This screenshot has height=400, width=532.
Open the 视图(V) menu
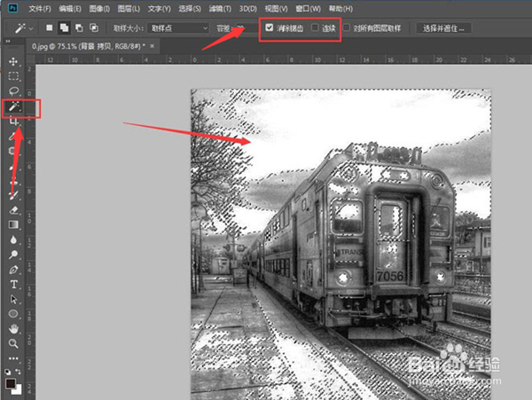tap(276, 9)
